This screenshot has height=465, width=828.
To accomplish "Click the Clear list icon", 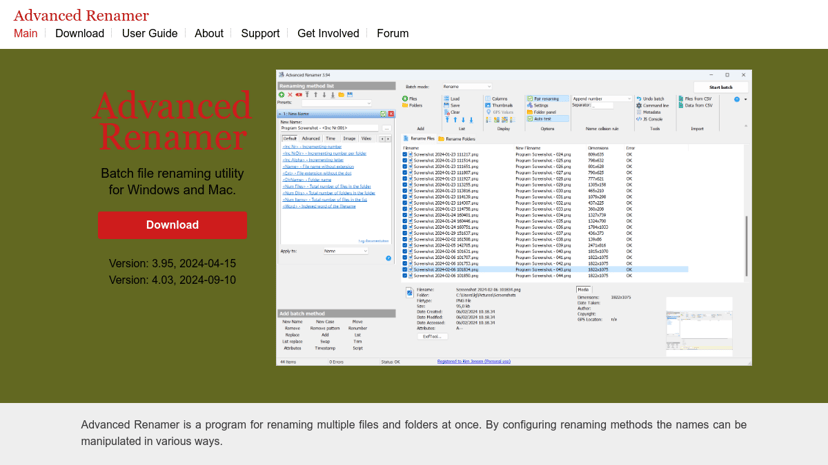I will tap(447, 112).
